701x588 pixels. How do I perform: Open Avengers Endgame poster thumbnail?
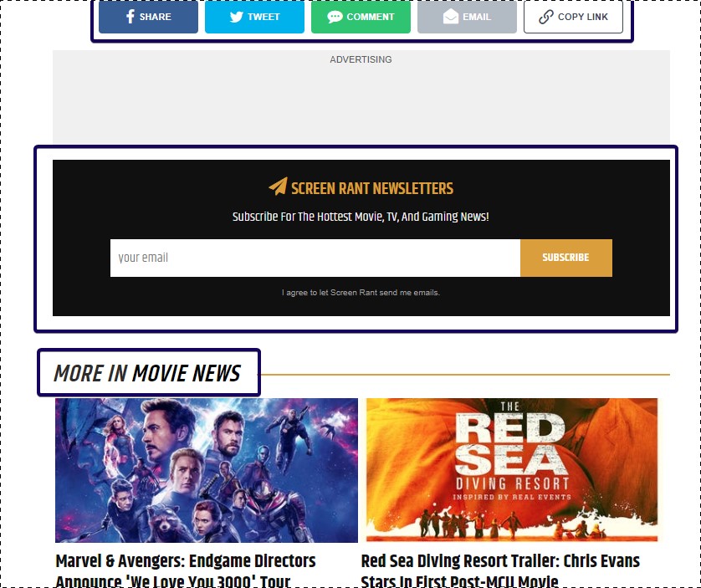tap(207, 470)
